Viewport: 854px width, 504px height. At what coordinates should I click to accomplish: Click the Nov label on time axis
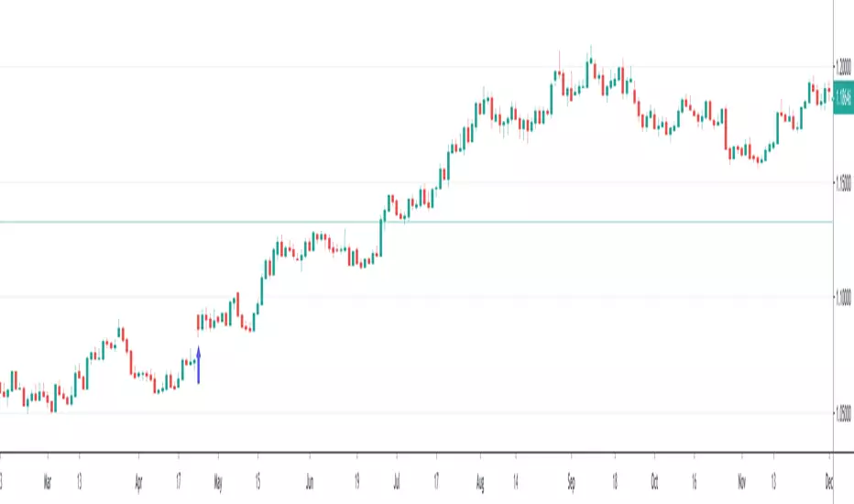coord(741,478)
